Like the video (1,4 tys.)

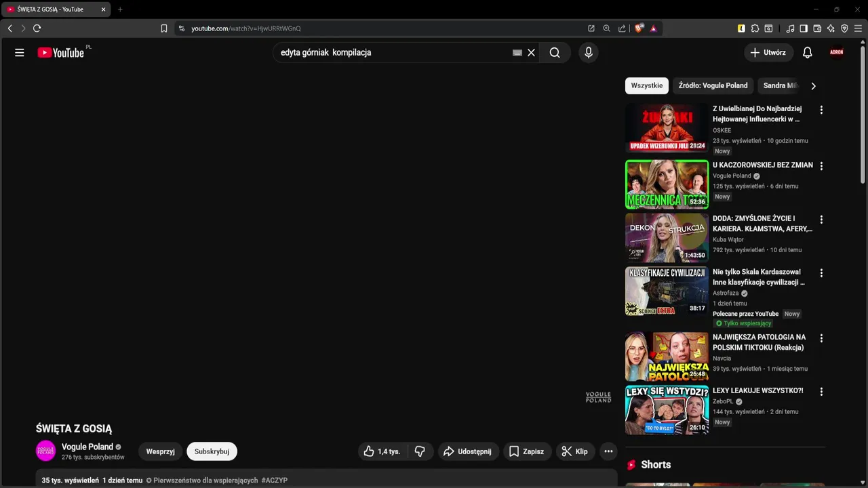pyautogui.click(x=382, y=451)
